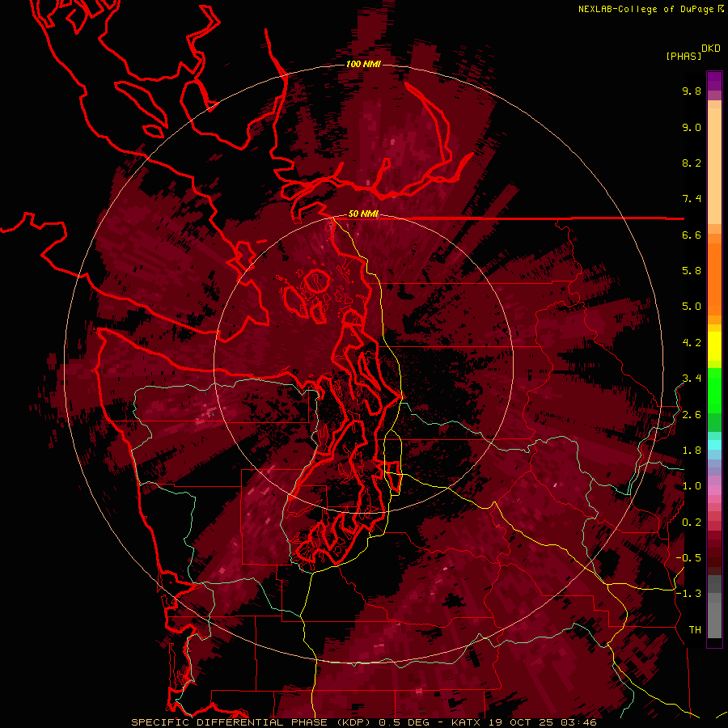Click the [PHAS] units label
The image size is (728, 728).
(684, 56)
